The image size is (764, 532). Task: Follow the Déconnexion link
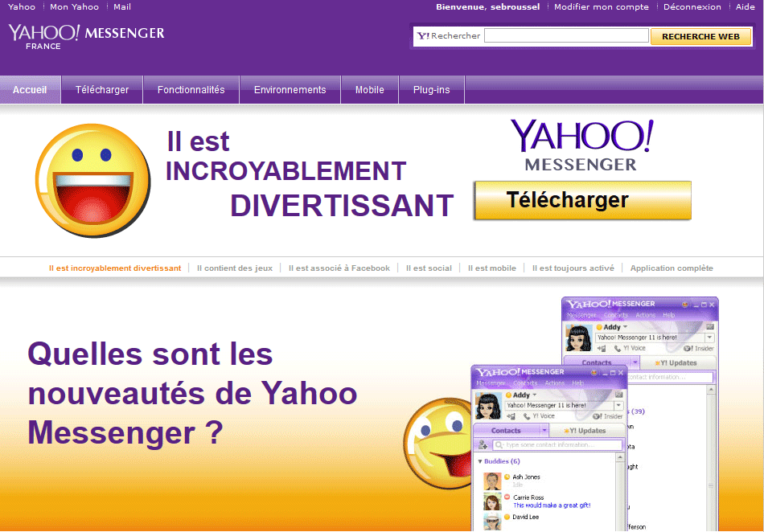[692, 6]
